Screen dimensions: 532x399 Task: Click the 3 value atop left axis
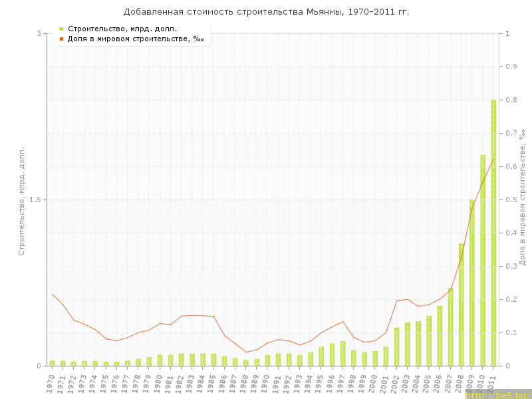pos(39,33)
